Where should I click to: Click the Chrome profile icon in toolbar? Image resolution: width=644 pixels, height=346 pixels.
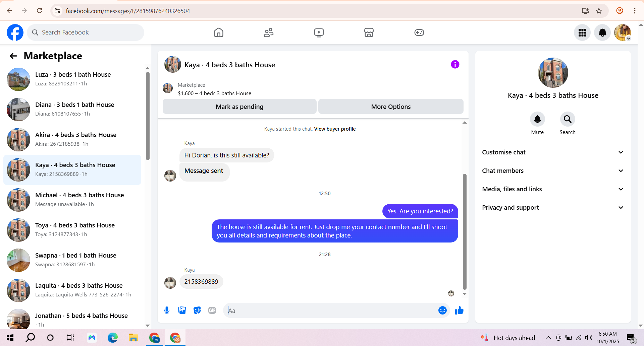[x=620, y=11]
